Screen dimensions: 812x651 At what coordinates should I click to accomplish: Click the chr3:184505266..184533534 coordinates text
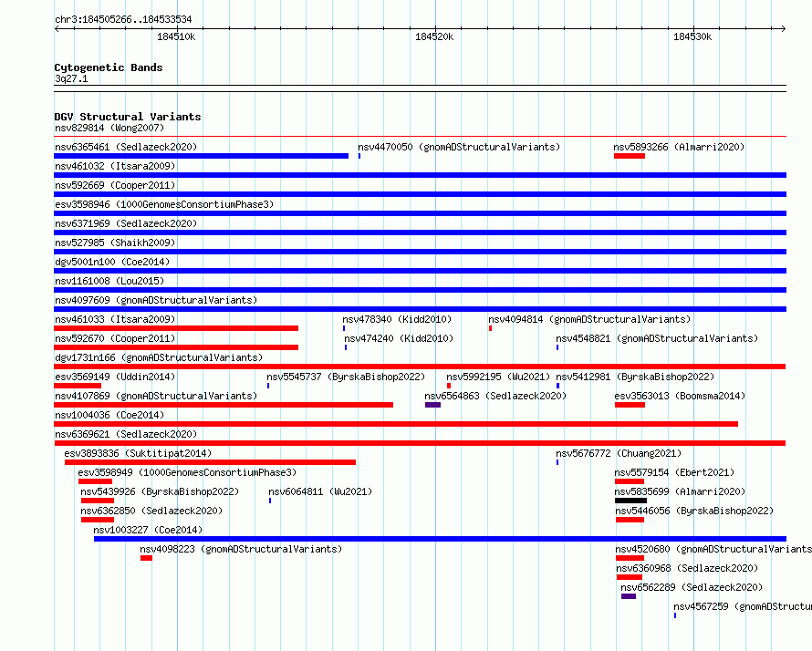tap(123, 19)
